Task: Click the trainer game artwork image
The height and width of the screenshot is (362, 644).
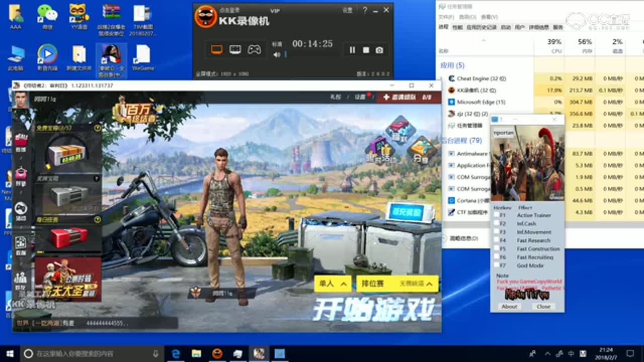Action: tap(527, 163)
